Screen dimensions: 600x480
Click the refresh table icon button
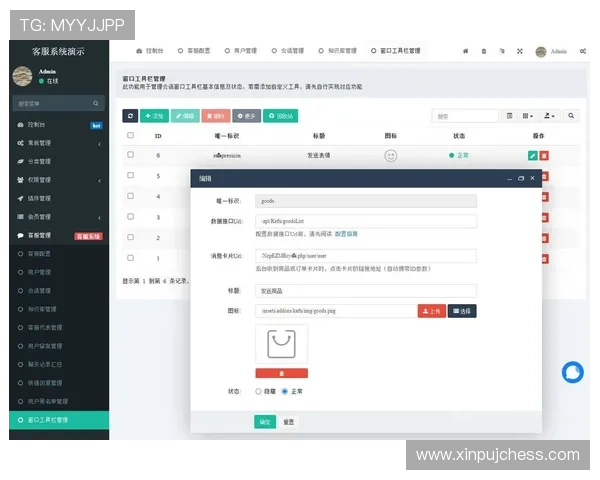[x=130, y=116]
